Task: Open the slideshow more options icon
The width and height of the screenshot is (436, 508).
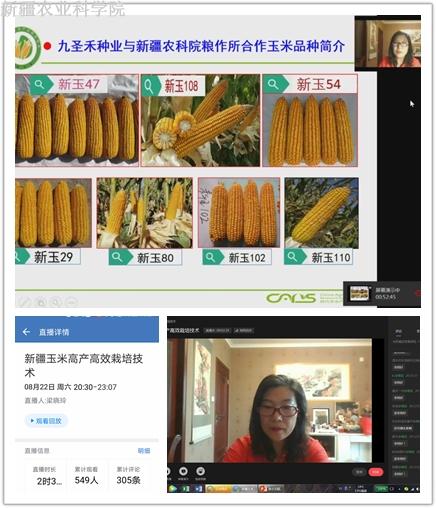Action: (x=71, y=302)
